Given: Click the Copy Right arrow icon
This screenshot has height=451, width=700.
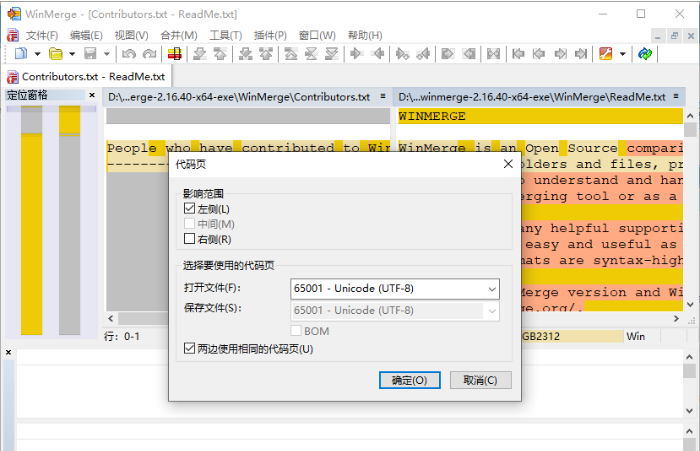Looking at the screenshot, I should tap(356, 54).
